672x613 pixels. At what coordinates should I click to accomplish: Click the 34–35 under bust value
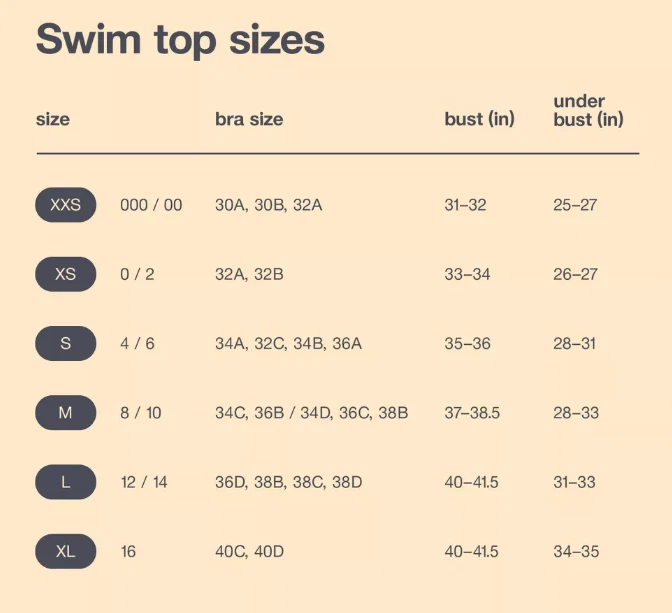(x=574, y=551)
